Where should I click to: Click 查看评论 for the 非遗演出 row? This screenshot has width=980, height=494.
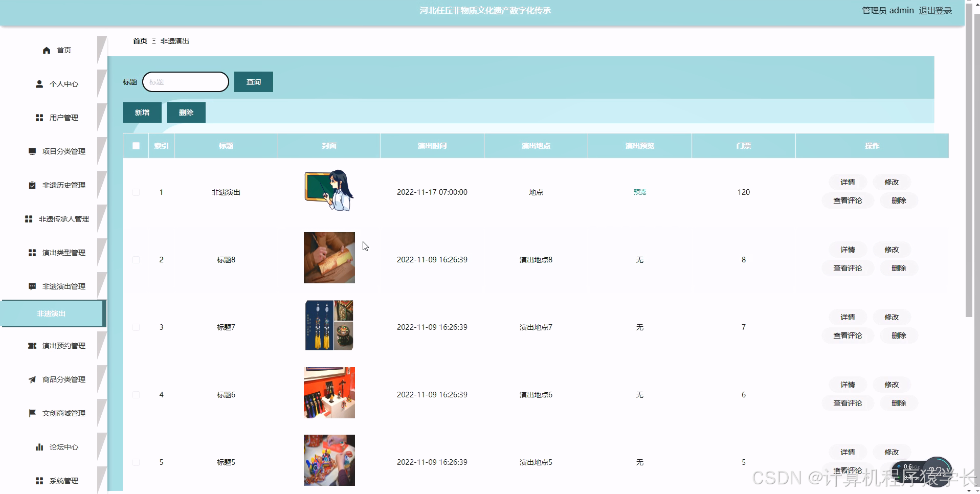[x=848, y=200]
